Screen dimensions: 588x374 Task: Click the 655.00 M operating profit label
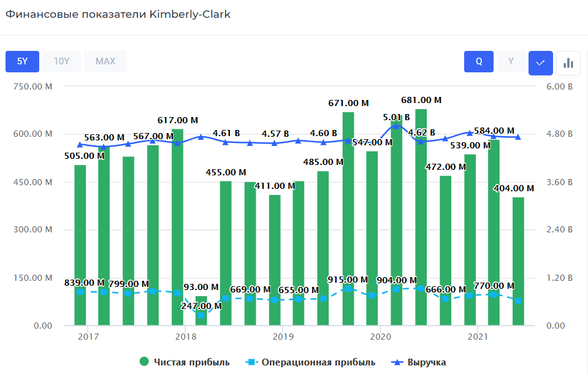(x=299, y=290)
